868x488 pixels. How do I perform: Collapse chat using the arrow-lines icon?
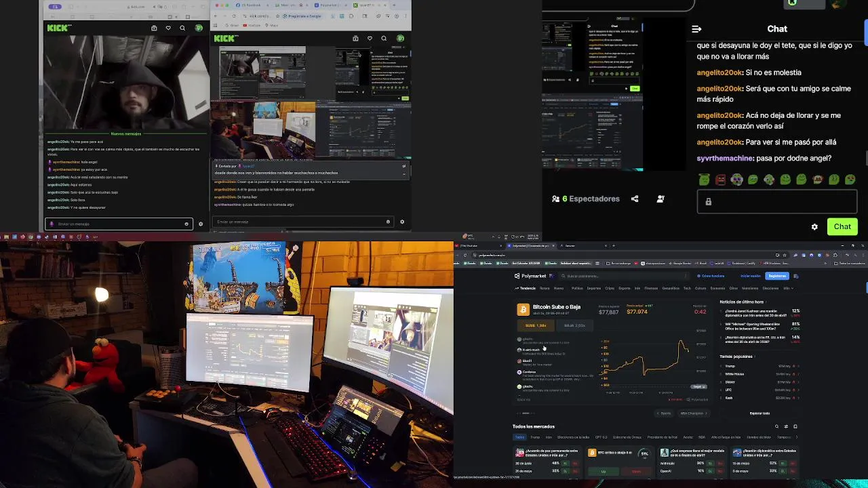696,29
